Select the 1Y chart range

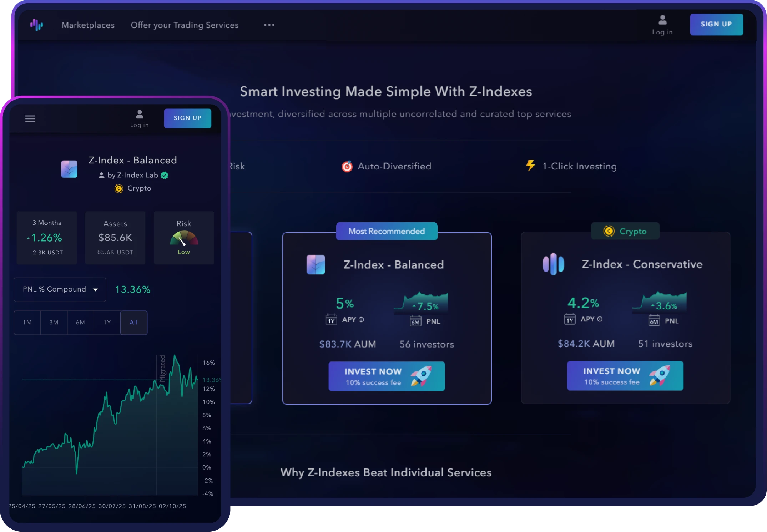107,323
